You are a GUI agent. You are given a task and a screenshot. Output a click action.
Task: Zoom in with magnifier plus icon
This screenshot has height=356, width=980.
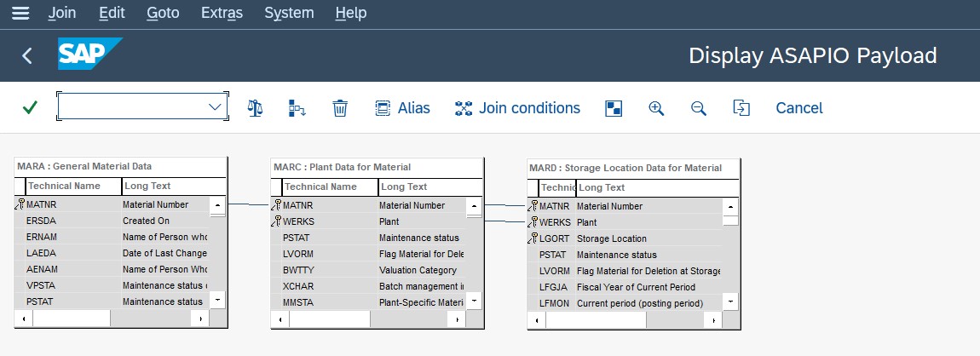(x=655, y=108)
